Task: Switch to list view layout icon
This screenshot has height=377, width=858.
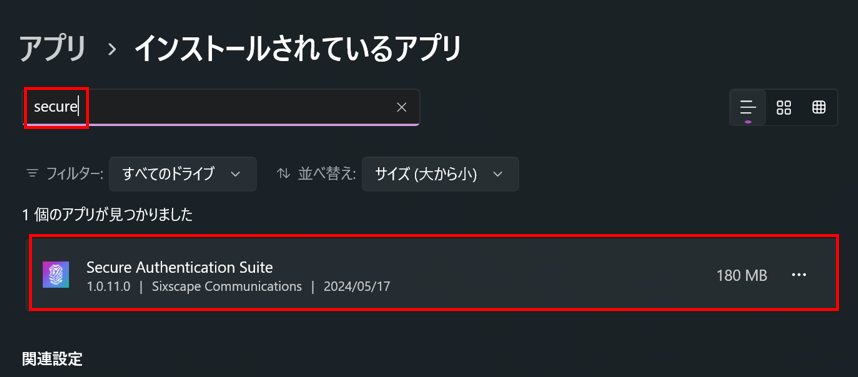Action: coord(747,108)
